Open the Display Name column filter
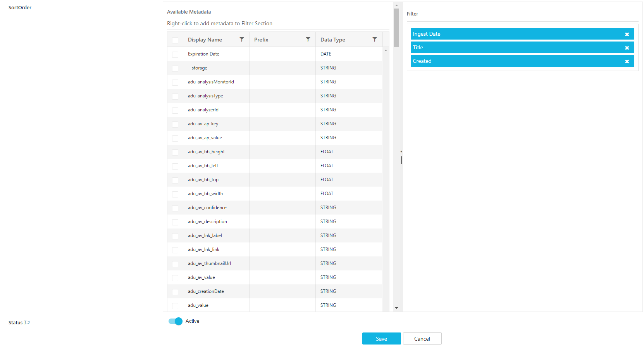The image size is (644, 348). 242,40
